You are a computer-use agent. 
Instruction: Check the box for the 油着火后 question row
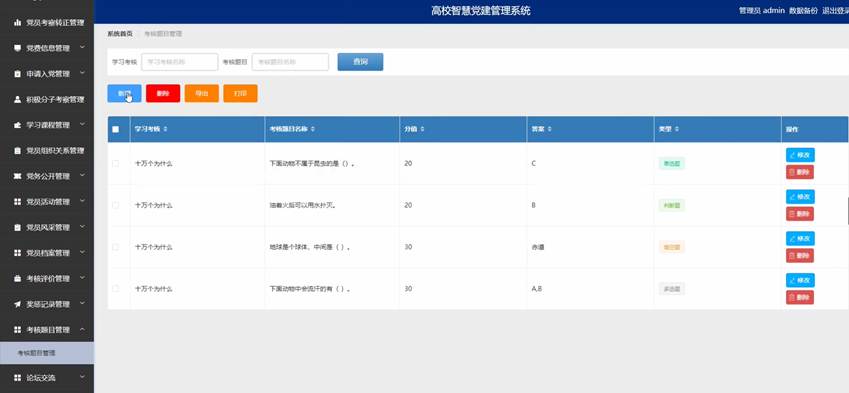(115, 205)
